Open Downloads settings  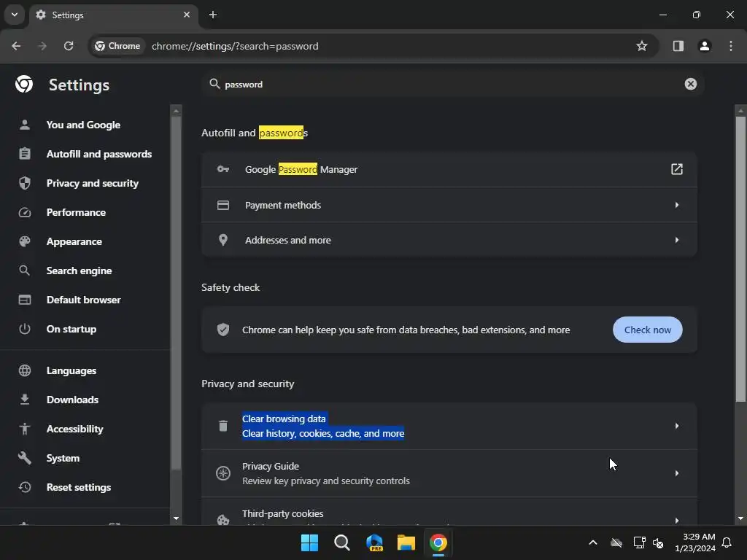pos(72,400)
